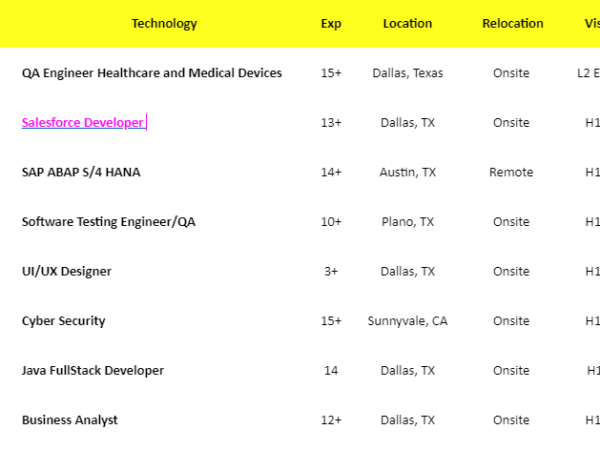Open the Salesforce Developer link
Viewport: 600px width, 450px height.
point(83,122)
